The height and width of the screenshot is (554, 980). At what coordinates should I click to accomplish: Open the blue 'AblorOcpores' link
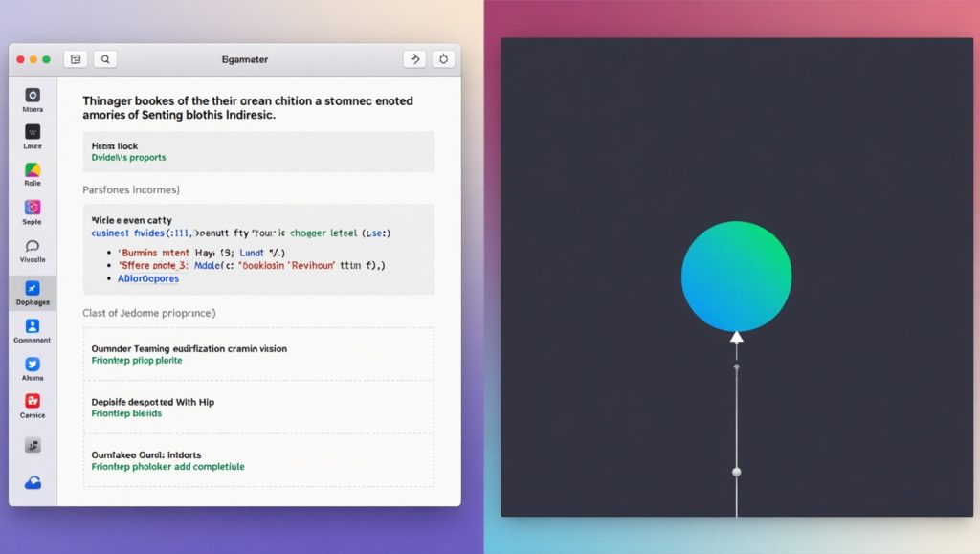(148, 278)
